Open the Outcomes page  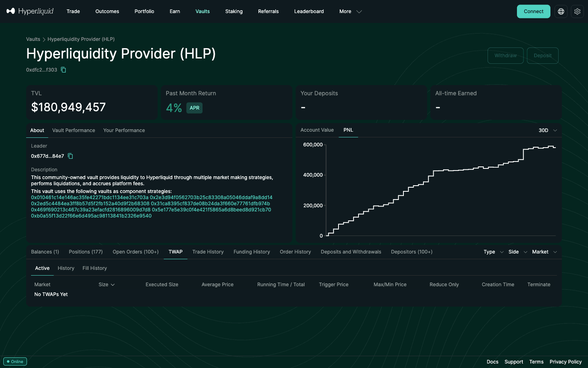click(107, 11)
